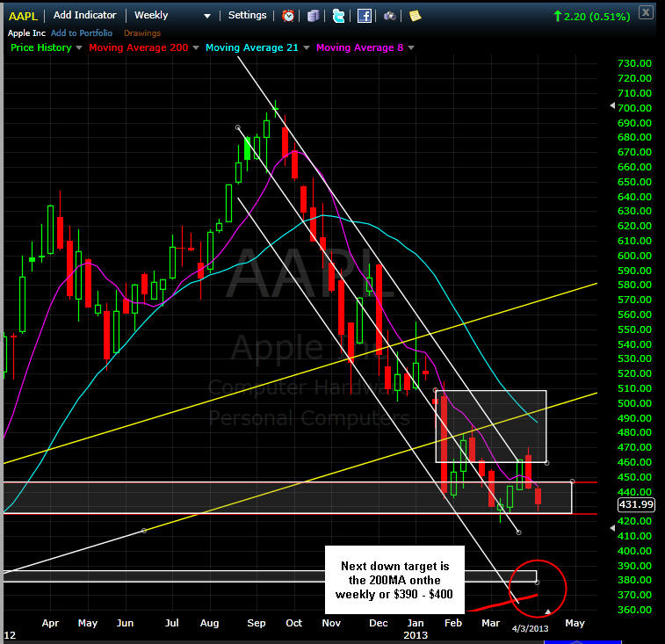Click the alarm clock alert icon
665x644 pixels.
tap(288, 16)
